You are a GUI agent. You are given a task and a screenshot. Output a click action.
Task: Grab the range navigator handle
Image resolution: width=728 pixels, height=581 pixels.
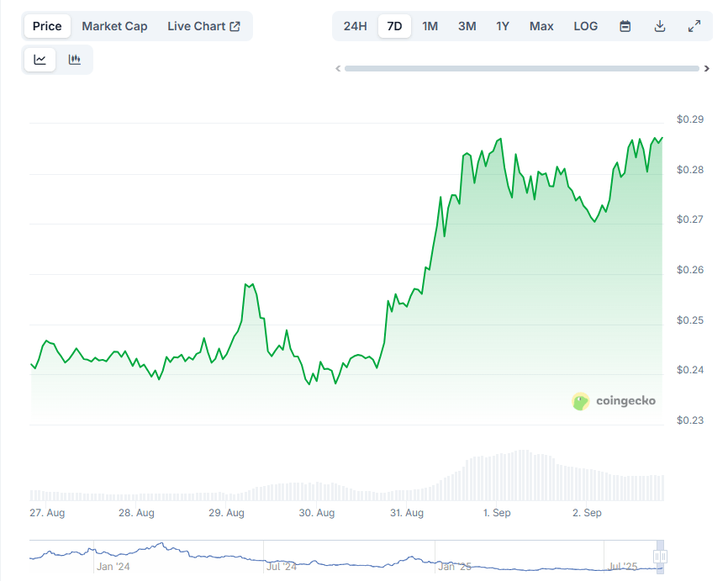[x=661, y=557]
